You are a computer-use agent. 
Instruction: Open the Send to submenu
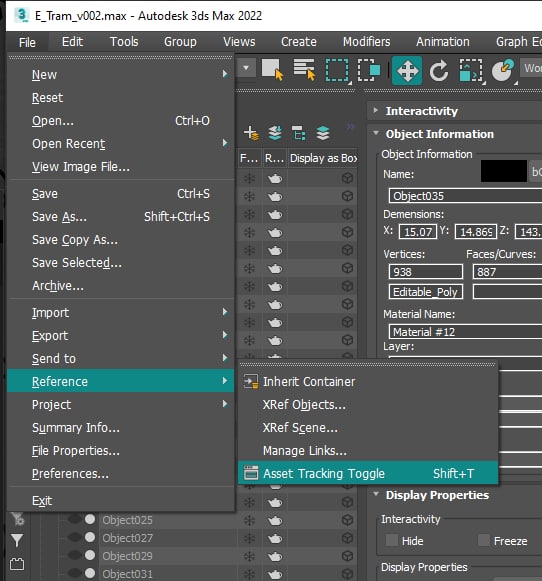tap(120, 358)
